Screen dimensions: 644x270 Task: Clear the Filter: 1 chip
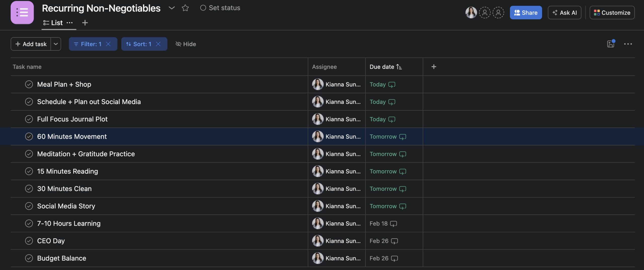click(108, 44)
